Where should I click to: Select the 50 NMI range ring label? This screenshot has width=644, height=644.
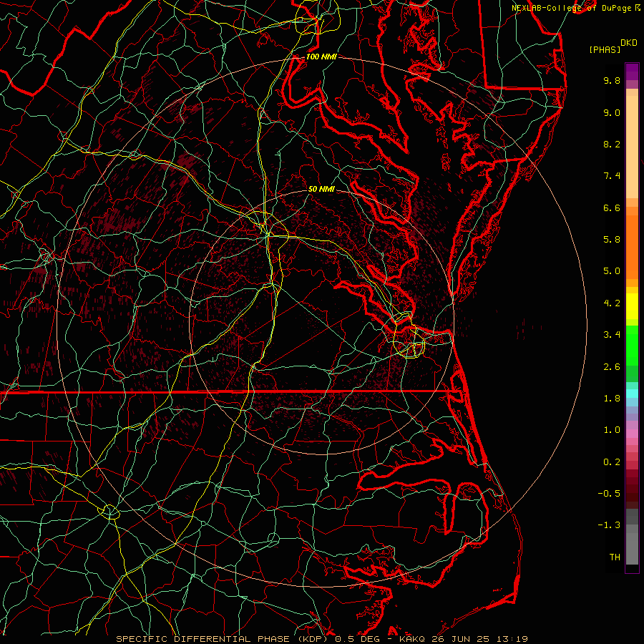[x=321, y=189]
